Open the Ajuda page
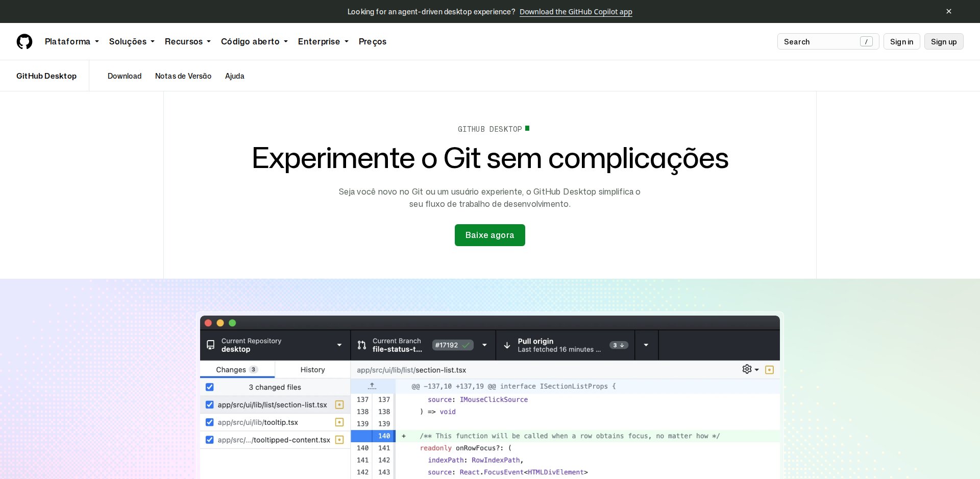980x479 pixels. pyautogui.click(x=235, y=76)
